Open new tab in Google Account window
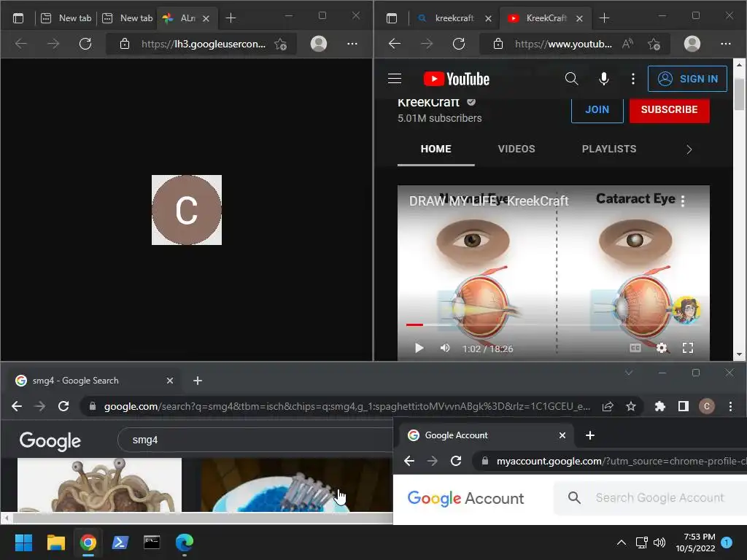Screen dimensions: 747x560 [589, 435]
